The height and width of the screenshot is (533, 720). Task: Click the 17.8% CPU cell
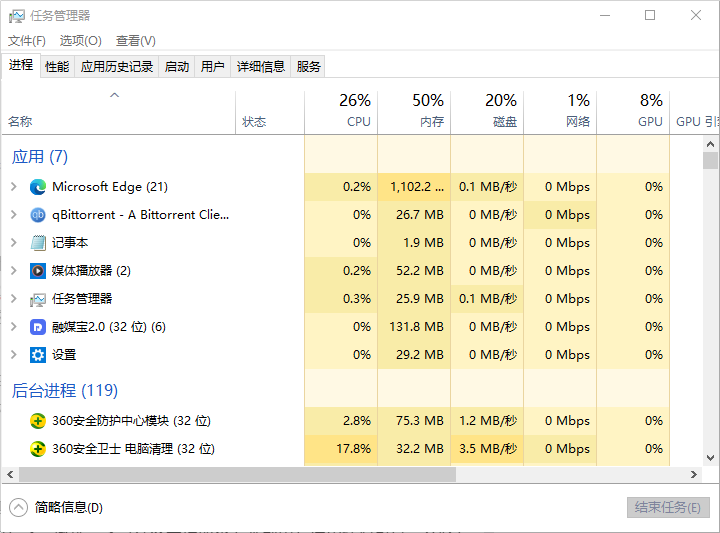341,449
